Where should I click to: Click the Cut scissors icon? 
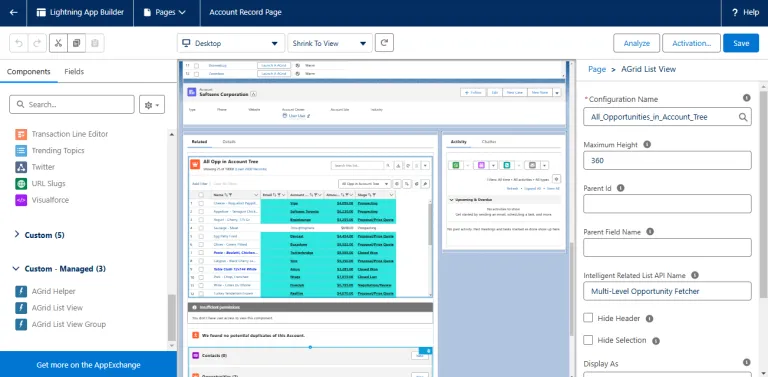pyautogui.click(x=58, y=43)
